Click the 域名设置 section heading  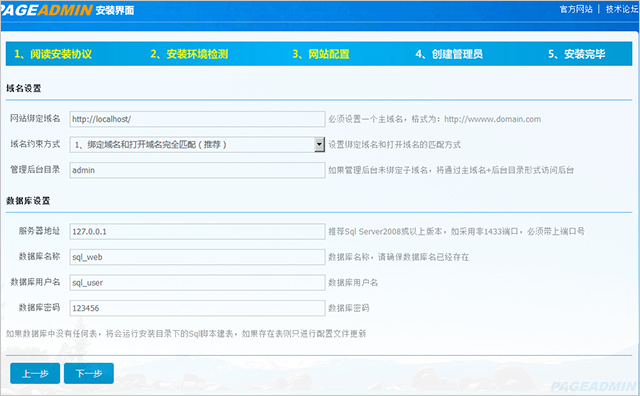click(24, 88)
